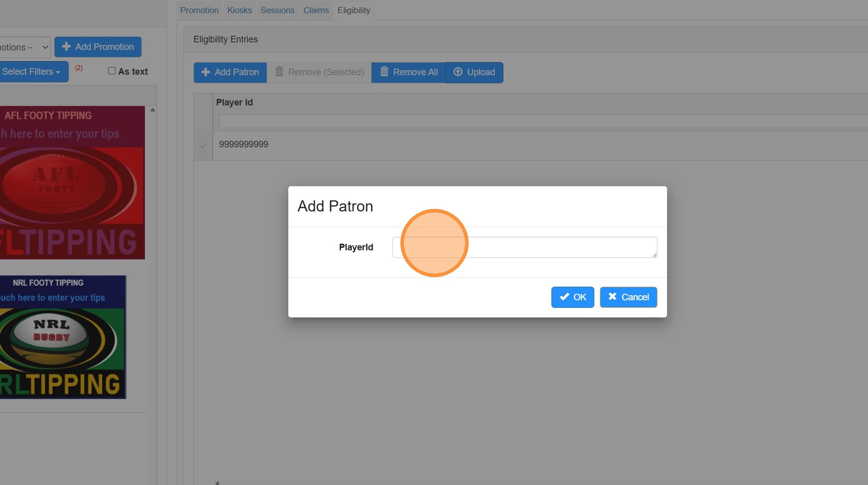This screenshot has height=485, width=868.
Task: Click the X icon on Cancel button
Action: [x=612, y=297]
